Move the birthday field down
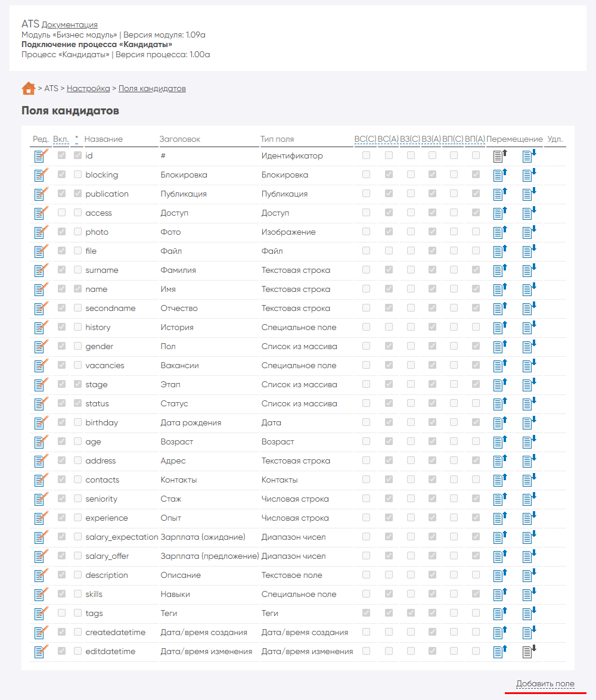 pyautogui.click(x=529, y=423)
